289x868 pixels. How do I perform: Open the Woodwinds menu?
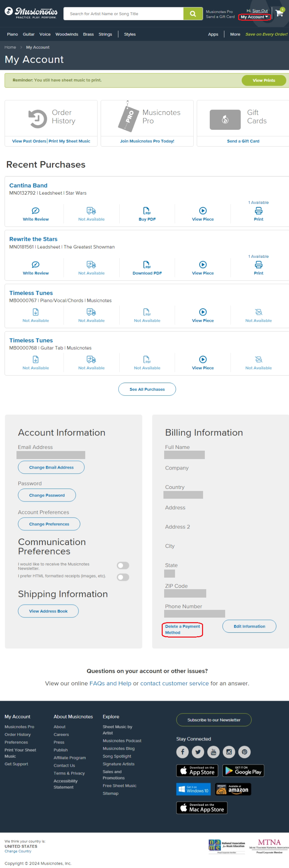click(x=67, y=34)
